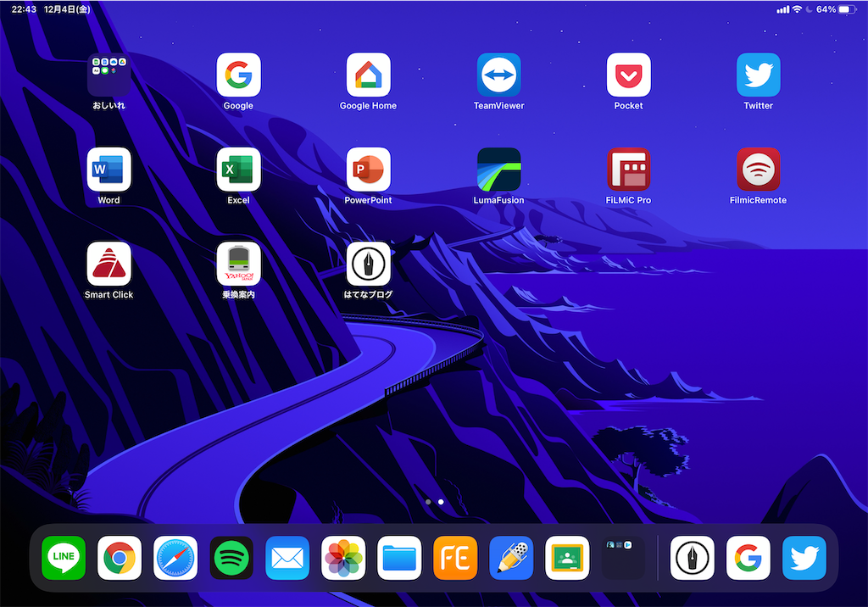
Task: Tap the cellular signal bars icon
Action: [x=782, y=9]
